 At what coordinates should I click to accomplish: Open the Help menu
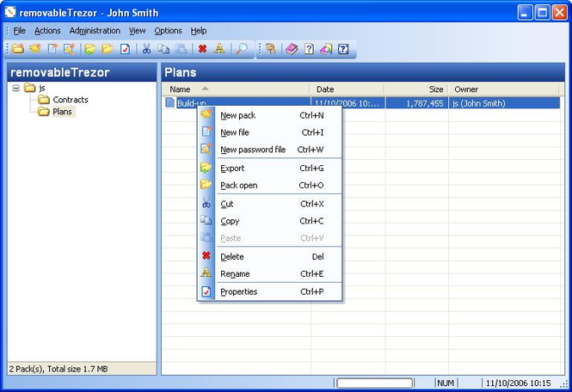click(199, 31)
